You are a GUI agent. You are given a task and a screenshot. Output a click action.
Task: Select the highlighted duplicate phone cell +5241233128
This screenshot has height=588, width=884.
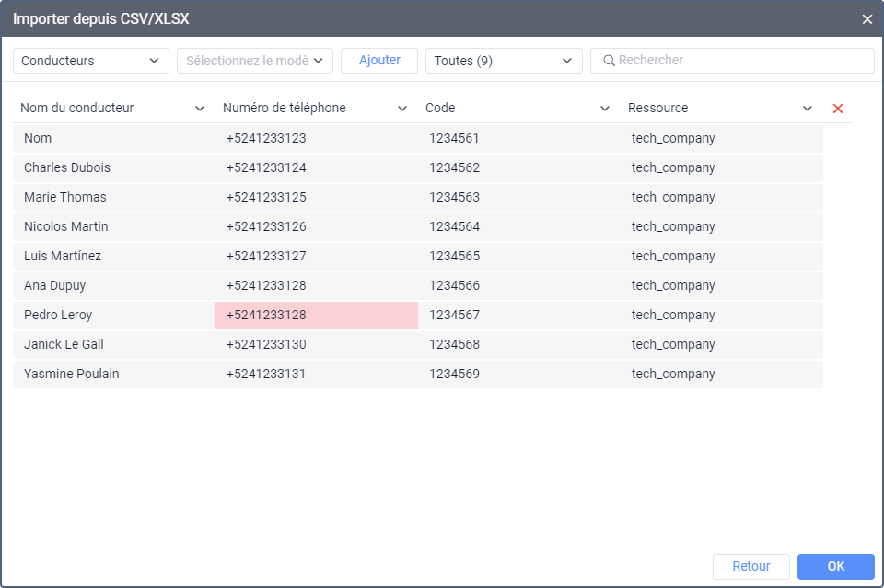pyautogui.click(x=317, y=315)
